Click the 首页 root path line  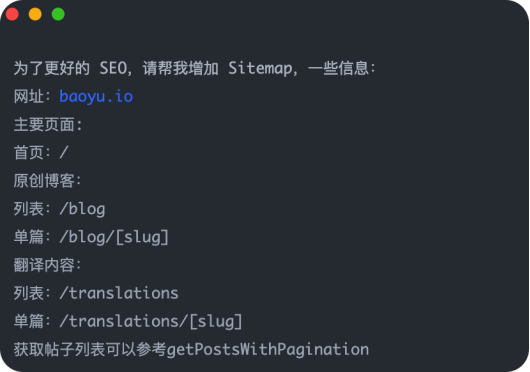point(41,153)
